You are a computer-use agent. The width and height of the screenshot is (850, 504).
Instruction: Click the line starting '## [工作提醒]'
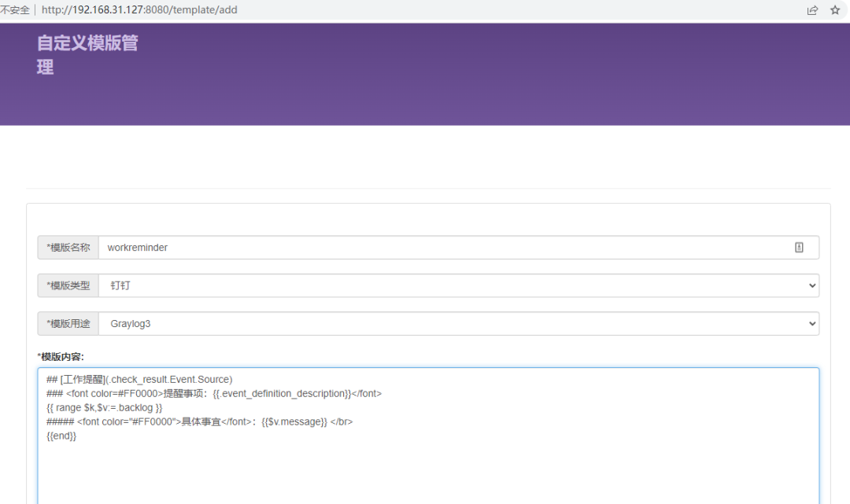139,380
